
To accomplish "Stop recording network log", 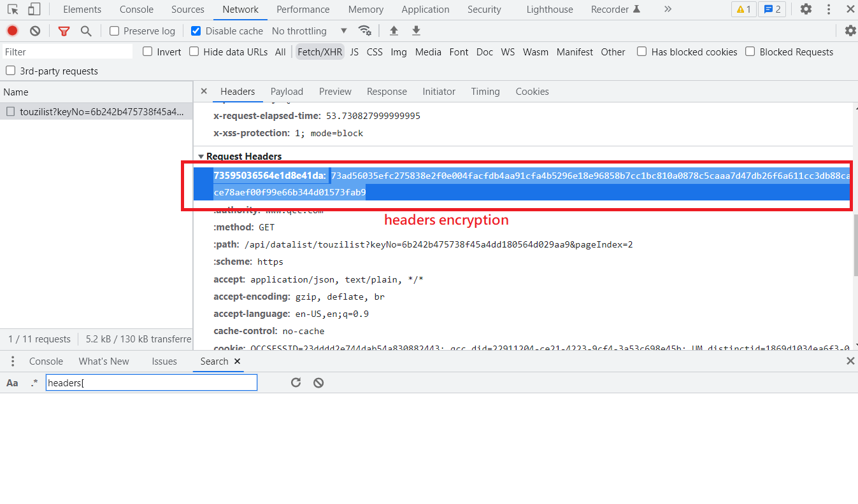I will [x=12, y=30].
